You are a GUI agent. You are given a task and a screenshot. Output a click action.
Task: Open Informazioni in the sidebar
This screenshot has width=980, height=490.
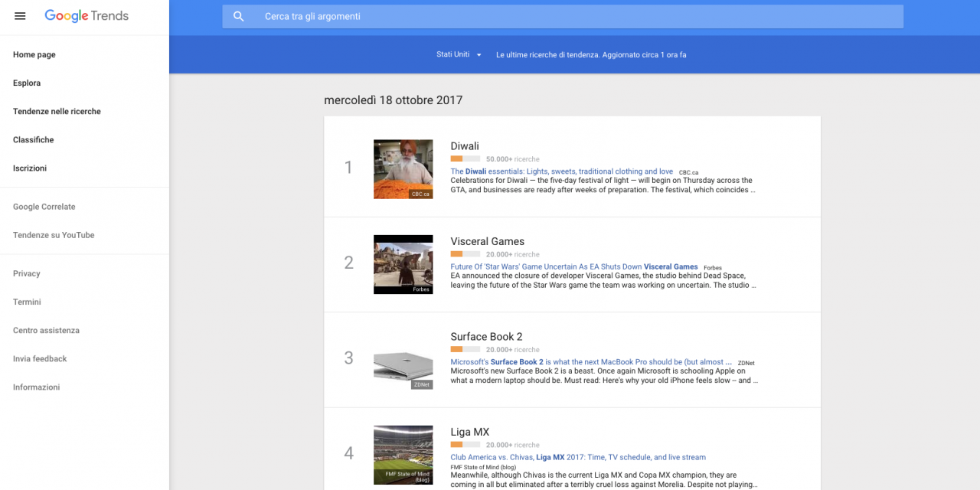36,387
